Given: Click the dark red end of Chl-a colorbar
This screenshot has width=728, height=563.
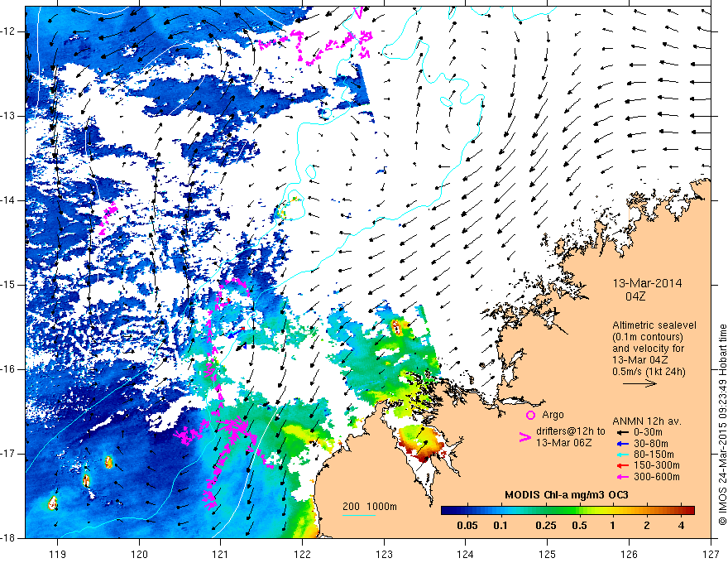Looking at the screenshot, I should coord(689,511).
